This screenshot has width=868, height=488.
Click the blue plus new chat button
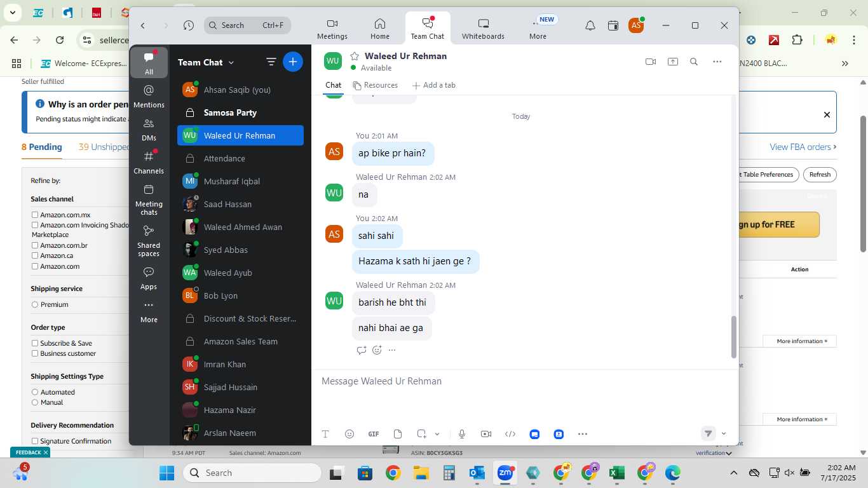292,62
